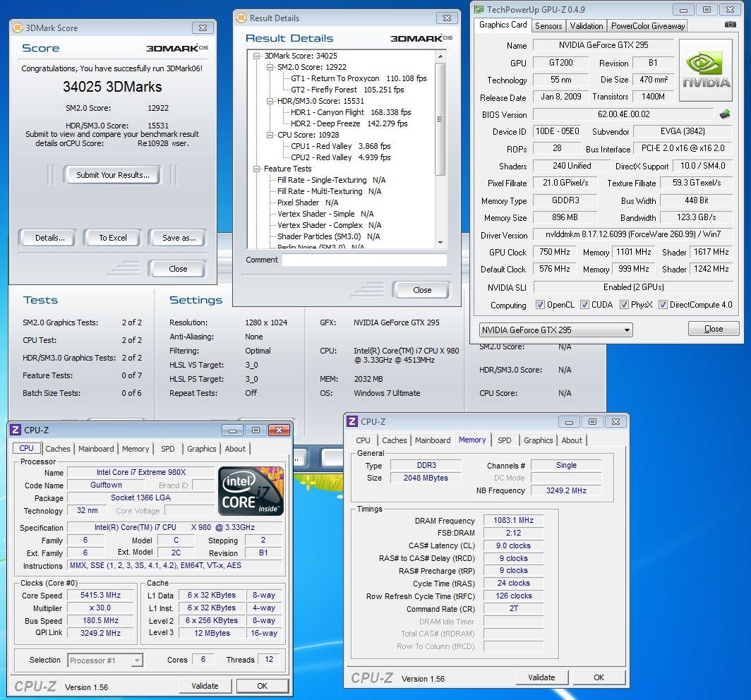Click Validate in CPU-Z Memory window
751x700 pixels.
pos(541,677)
